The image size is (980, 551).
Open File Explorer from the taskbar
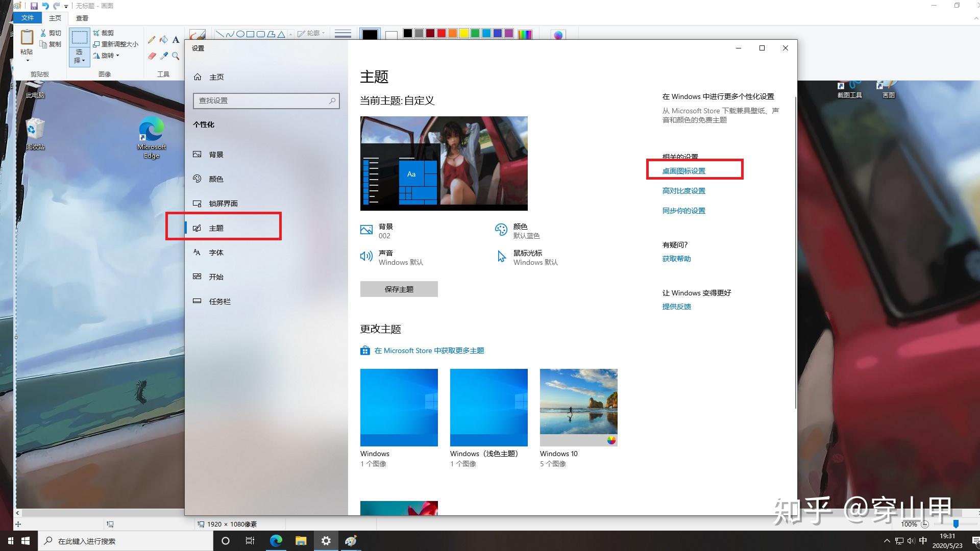click(x=301, y=541)
